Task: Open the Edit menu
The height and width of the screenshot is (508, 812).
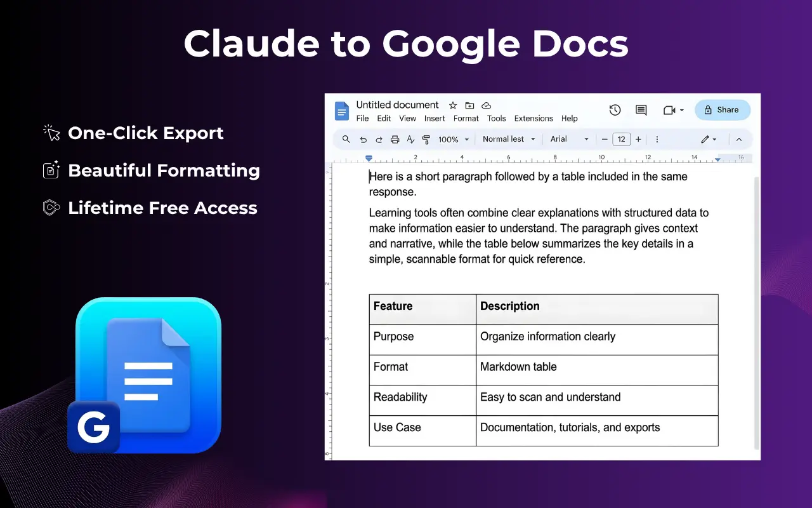Action: pos(384,119)
